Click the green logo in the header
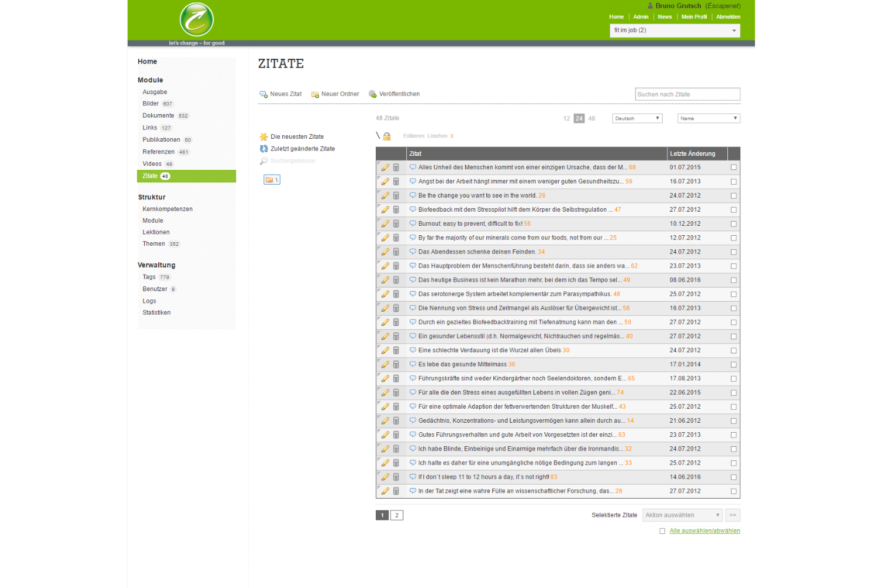 196,20
